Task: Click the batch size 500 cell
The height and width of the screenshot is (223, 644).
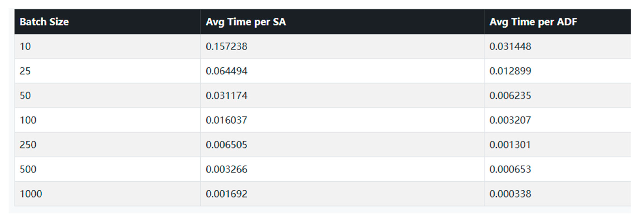Action: (28, 169)
